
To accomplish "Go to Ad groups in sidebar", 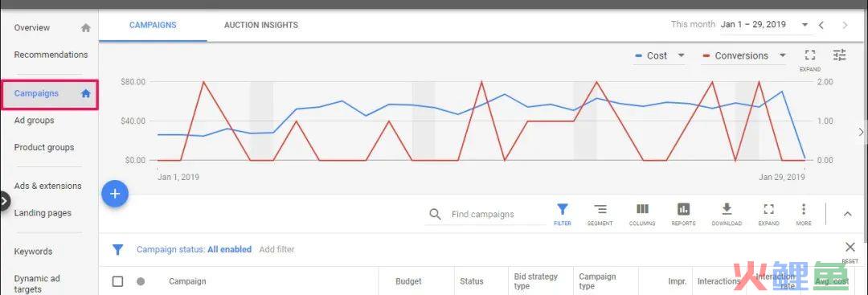I will click(x=35, y=120).
